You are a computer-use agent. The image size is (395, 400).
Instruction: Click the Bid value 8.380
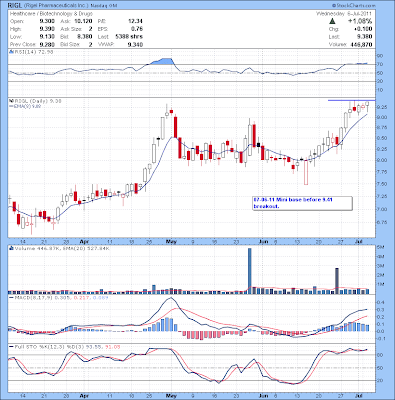point(85,37)
